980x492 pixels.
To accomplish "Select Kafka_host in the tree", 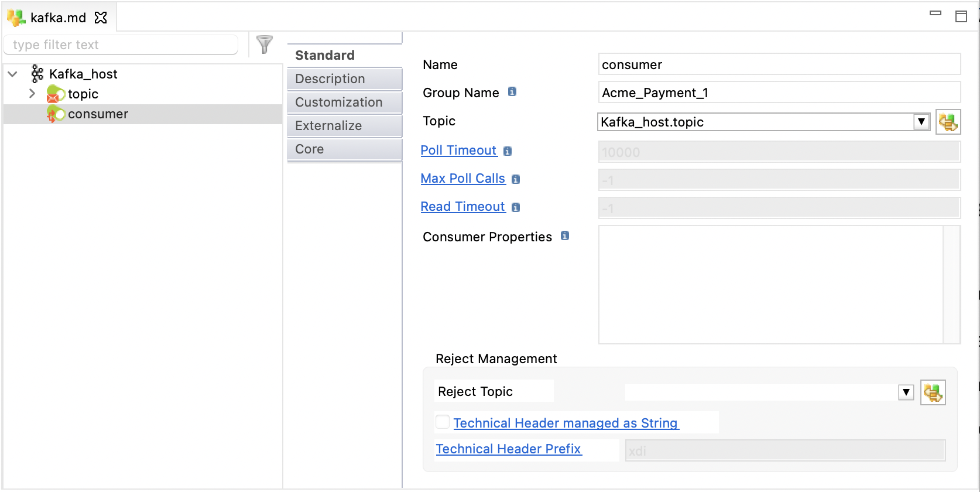I will (83, 74).
